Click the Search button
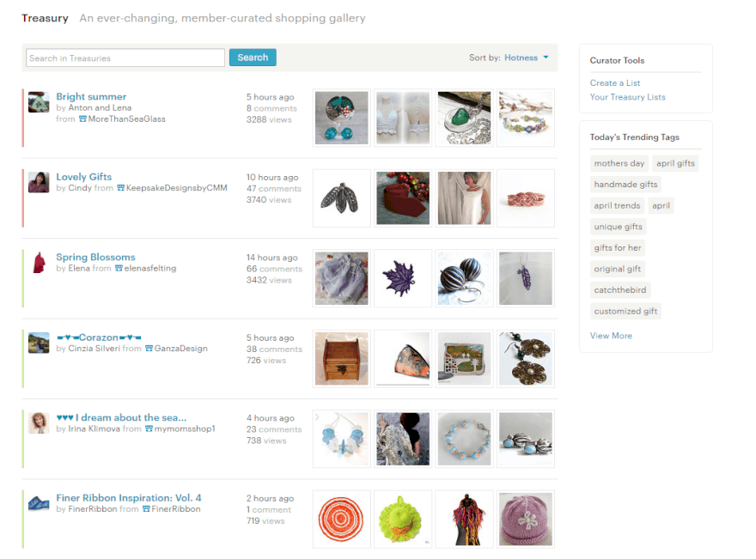This screenshot has height=559, width=756. click(x=253, y=58)
